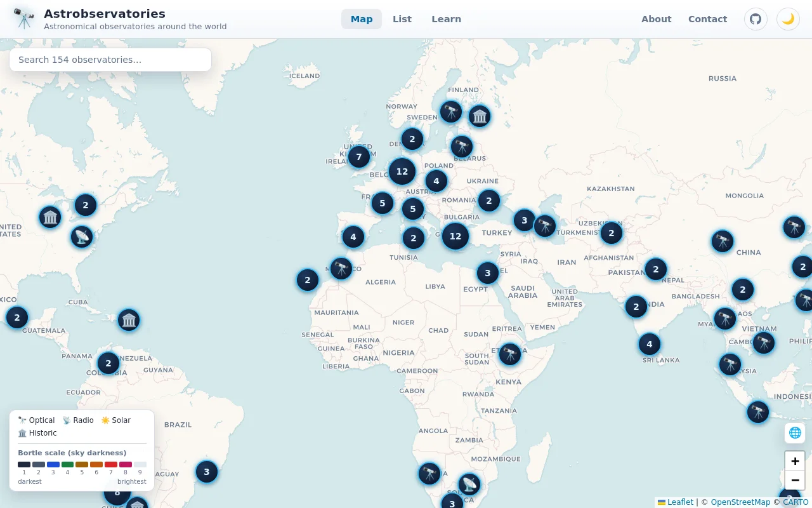
Task: Expand the 2 cluster near Romania
Action: coord(488,201)
